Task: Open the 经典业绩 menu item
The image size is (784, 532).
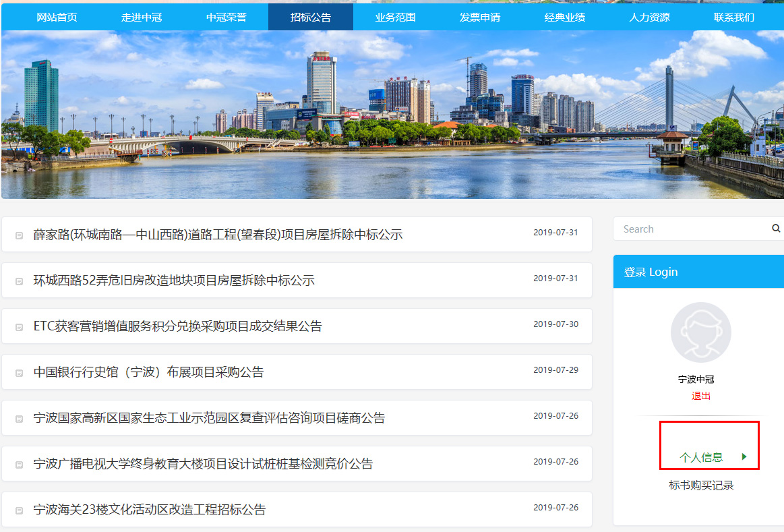Action: [x=565, y=18]
